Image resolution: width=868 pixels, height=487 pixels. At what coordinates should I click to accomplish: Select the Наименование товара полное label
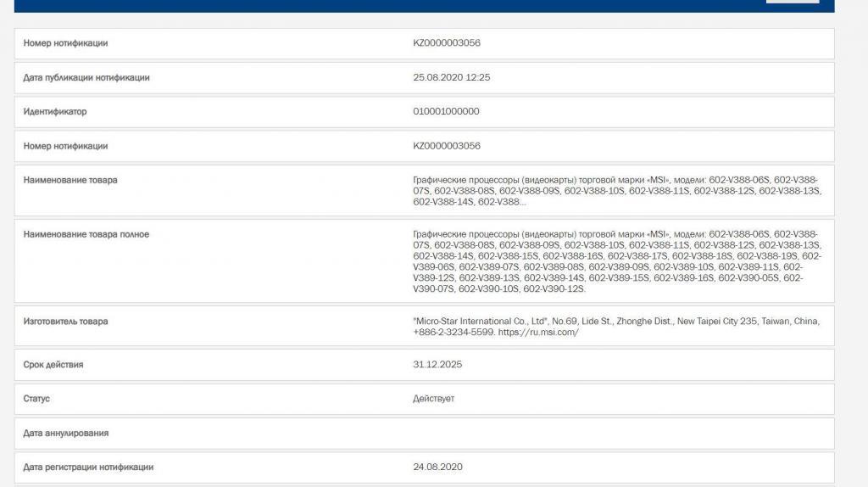pyautogui.click(x=86, y=234)
